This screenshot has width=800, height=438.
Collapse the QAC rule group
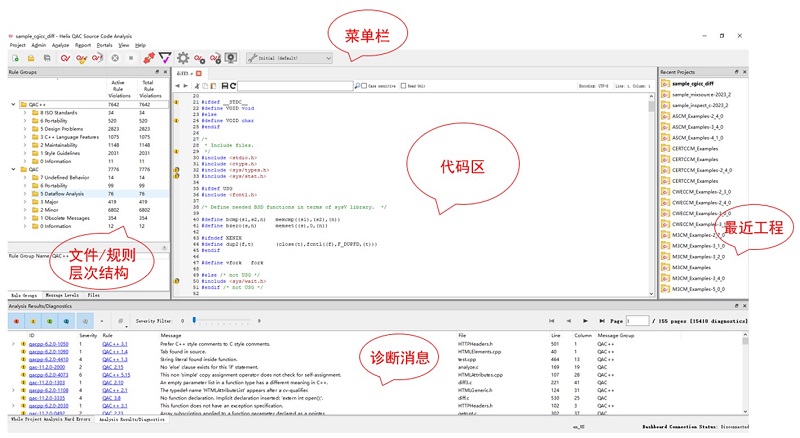coord(13,169)
